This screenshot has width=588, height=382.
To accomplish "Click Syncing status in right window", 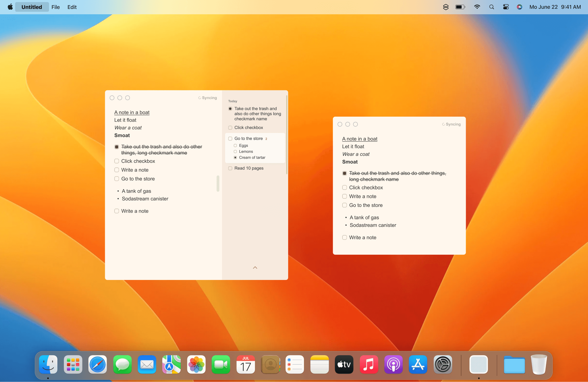I will pyautogui.click(x=451, y=124).
